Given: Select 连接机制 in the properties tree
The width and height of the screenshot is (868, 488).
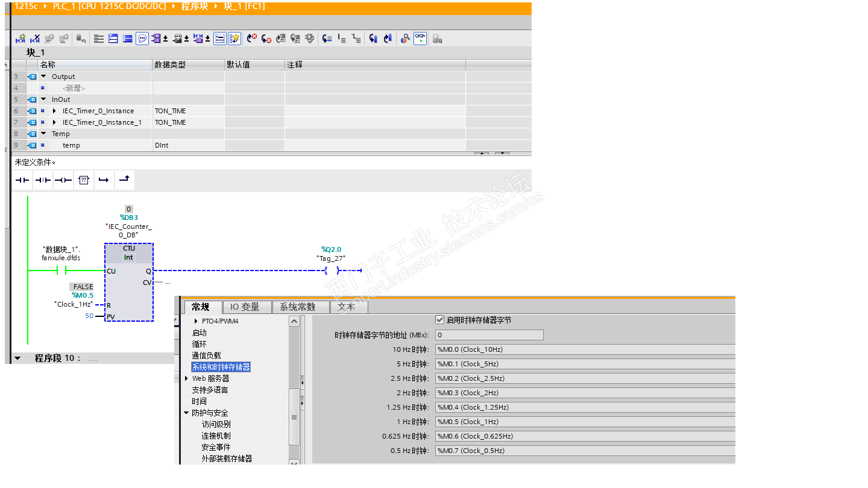Looking at the screenshot, I should pos(216,436).
